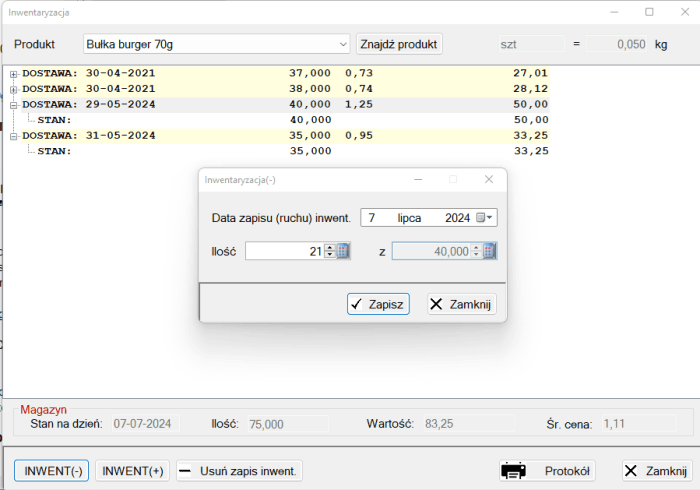Click calculator icon next to the 40,000 field

point(489,251)
